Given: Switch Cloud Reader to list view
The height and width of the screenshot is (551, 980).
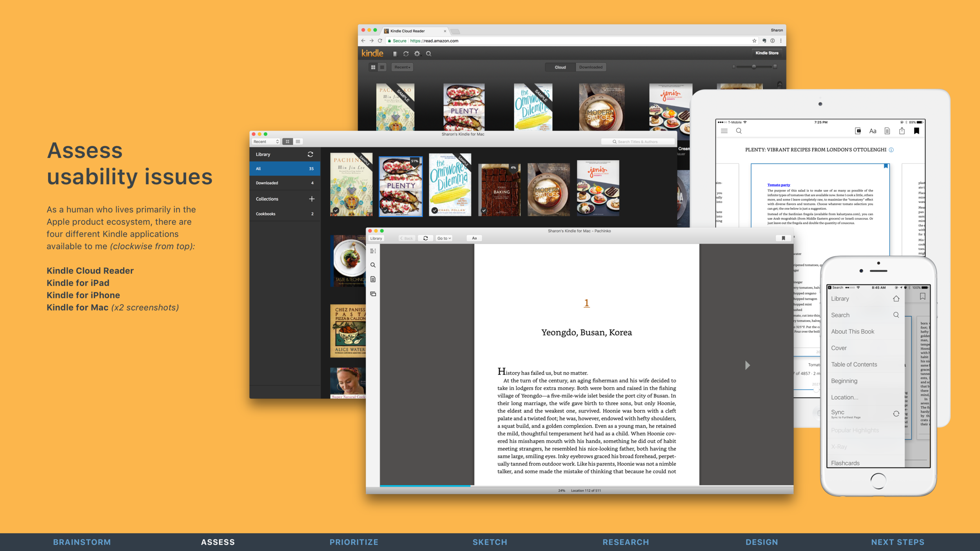Looking at the screenshot, I should 382,67.
